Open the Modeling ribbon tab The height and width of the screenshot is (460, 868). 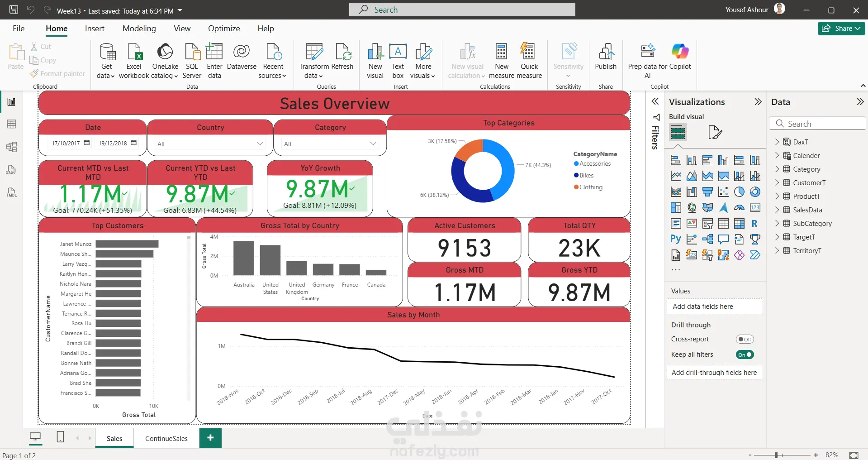tap(139, 29)
